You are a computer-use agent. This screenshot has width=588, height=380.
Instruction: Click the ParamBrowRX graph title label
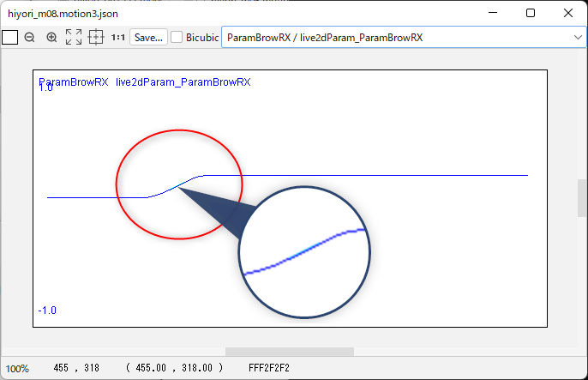click(x=144, y=81)
